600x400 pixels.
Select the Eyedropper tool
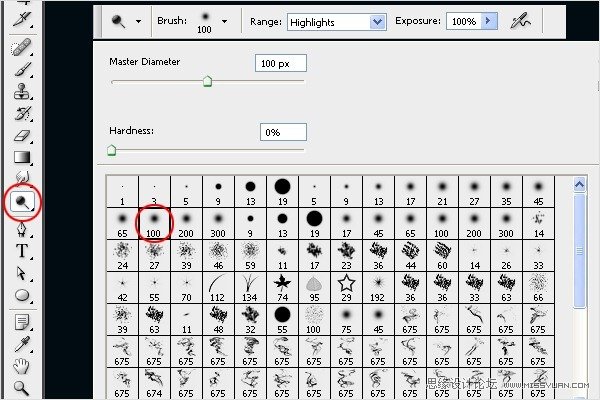[22, 344]
